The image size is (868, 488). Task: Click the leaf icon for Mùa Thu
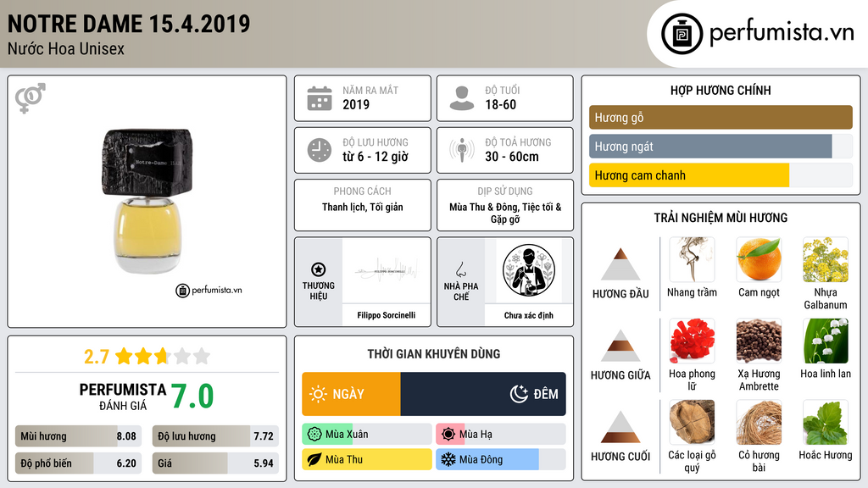tap(314, 459)
